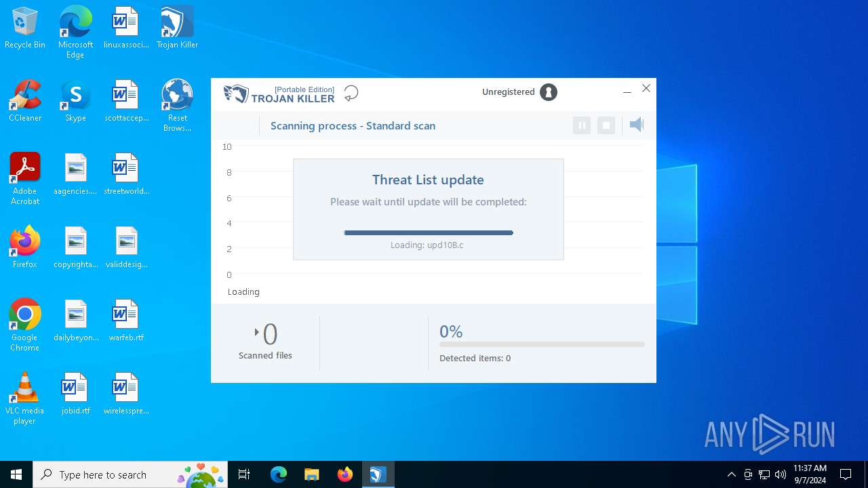Click the refresh update arrow icon

[351, 93]
